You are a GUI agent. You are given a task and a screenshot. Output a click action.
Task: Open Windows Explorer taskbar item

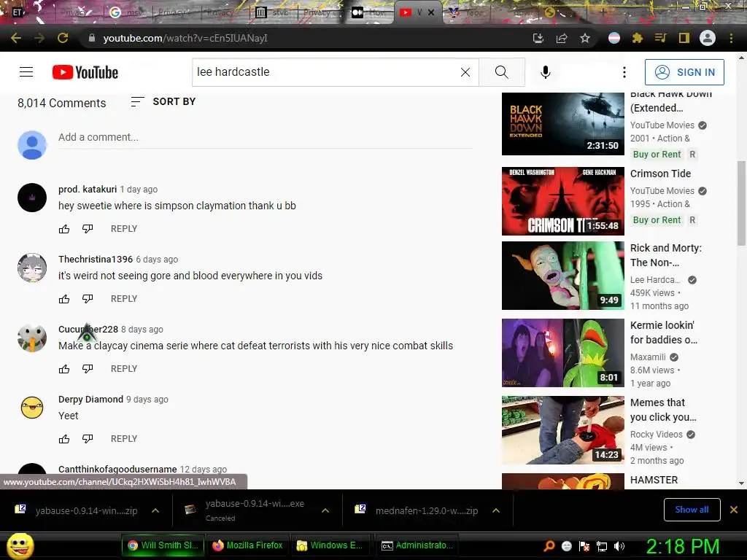point(331,545)
